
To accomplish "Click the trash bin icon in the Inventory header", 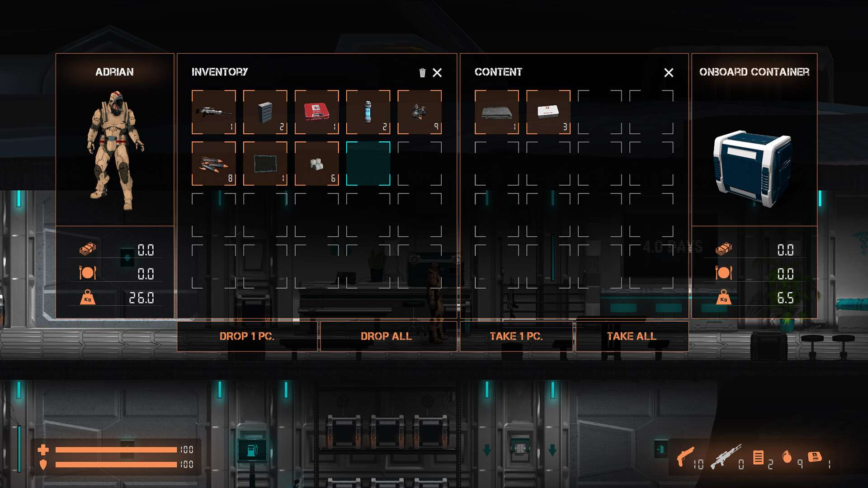I will click(x=423, y=72).
